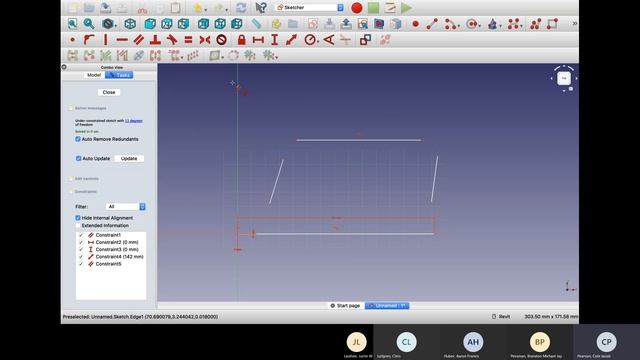Image resolution: width=640 pixels, height=360 pixels.
Task: Select the perpendicular constraint tool
Action: tap(155, 40)
